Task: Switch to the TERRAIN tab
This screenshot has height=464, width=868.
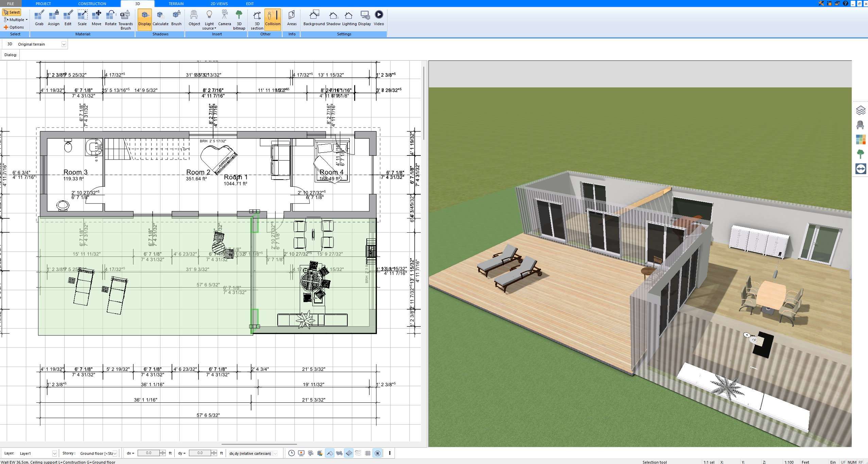Action: [176, 3]
